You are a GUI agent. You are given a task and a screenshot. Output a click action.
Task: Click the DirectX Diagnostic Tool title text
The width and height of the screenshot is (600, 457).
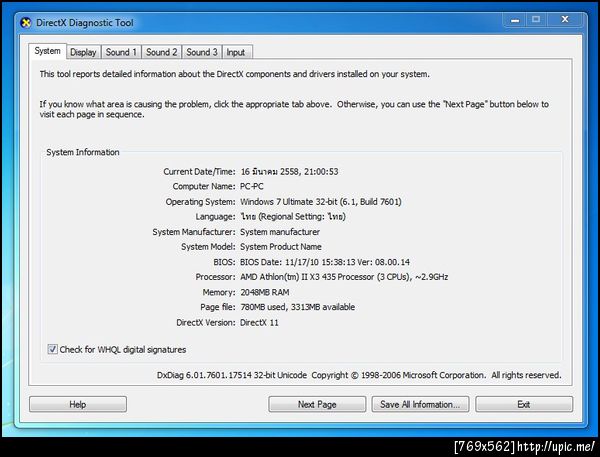[x=85, y=23]
